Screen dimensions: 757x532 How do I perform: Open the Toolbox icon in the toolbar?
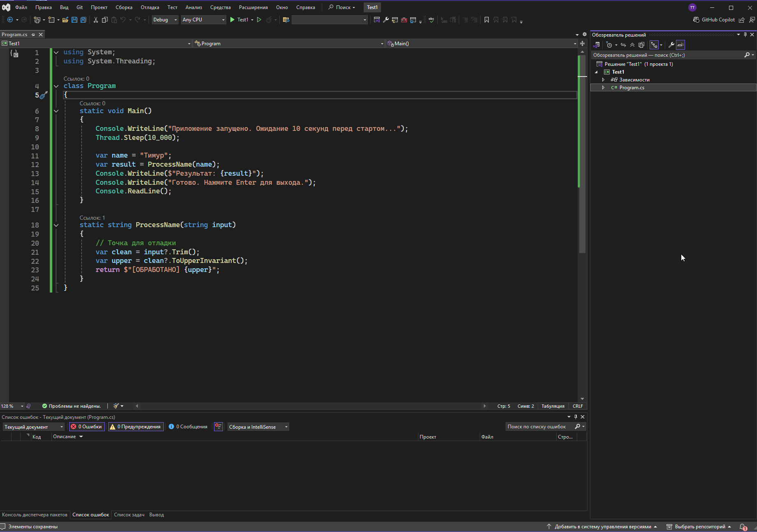[x=404, y=20]
